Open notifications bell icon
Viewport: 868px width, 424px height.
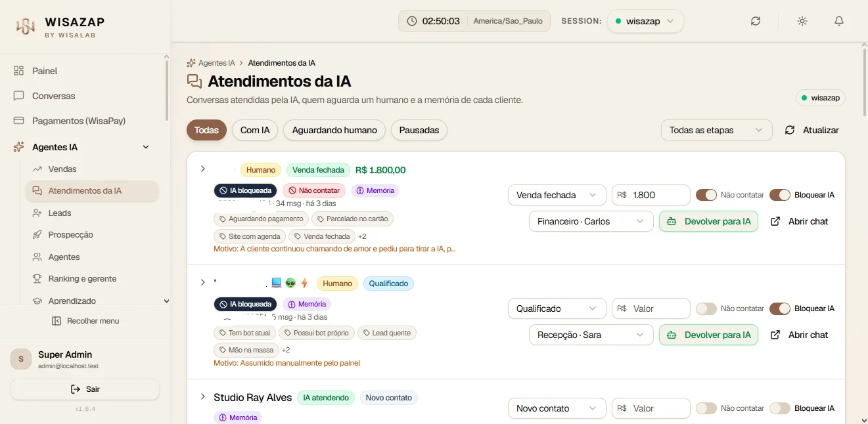point(839,21)
